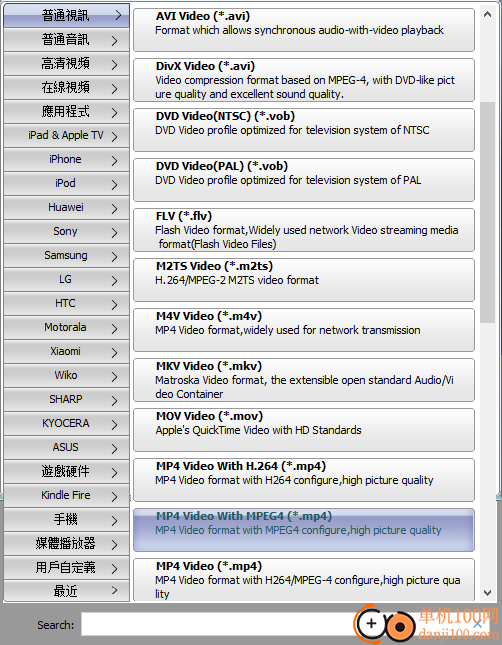Select MP4 Video (*.mp4) format
Screen dimensions: 502x645
(x=304, y=580)
